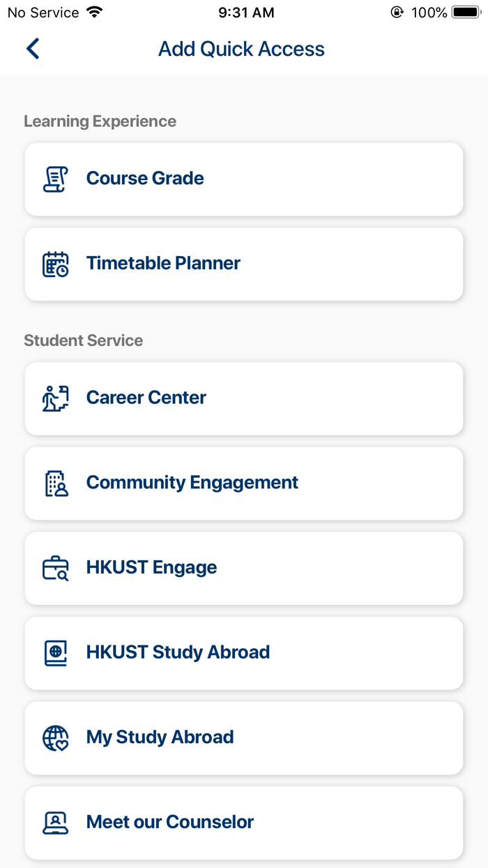Viewport: 488px width, 868px height.
Task: Click the Career Center person icon
Action: pyautogui.click(x=55, y=398)
